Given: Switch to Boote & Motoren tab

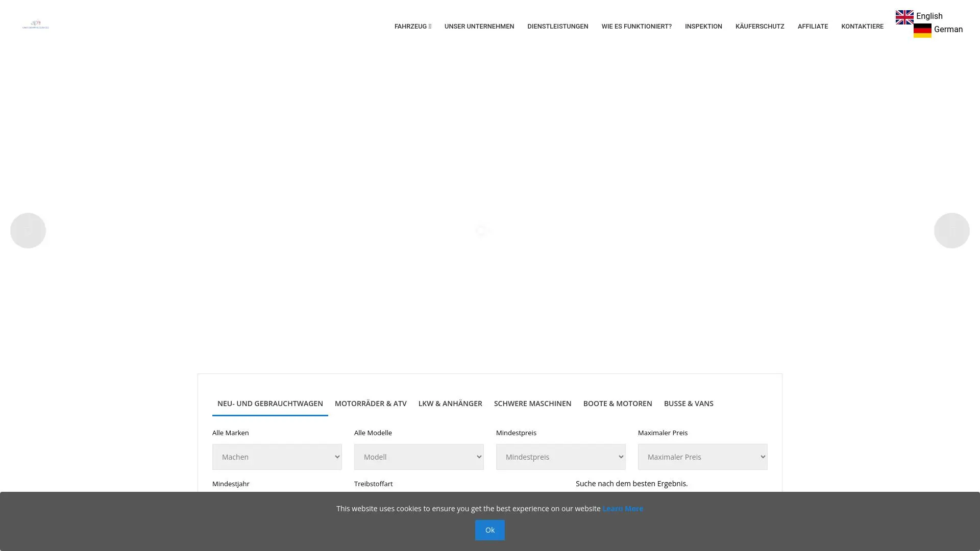Looking at the screenshot, I should click(617, 404).
